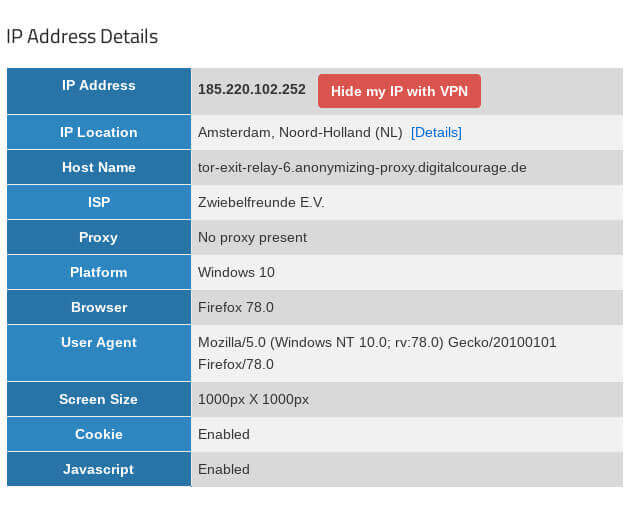Select the tor-exit-relay host name value
The width and height of the screenshot is (630, 508).
362,167
